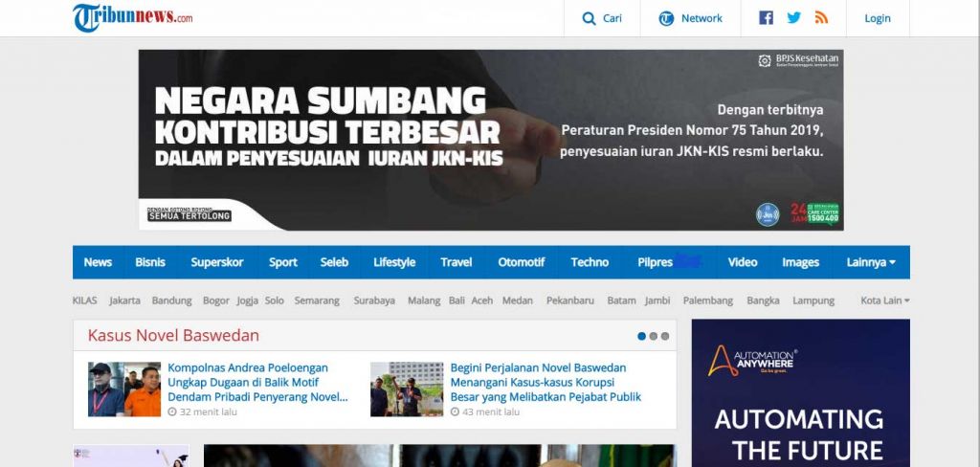
Task: Select the Surabaya city link
Action: click(x=374, y=300)
